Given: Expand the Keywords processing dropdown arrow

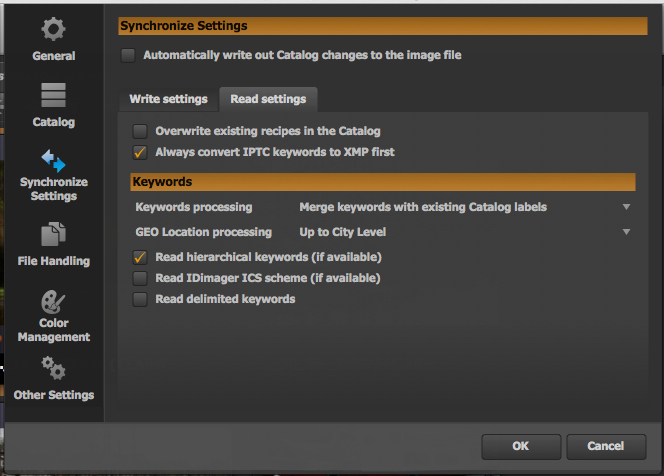Looking at the screenshot, I should pos(626,207).
